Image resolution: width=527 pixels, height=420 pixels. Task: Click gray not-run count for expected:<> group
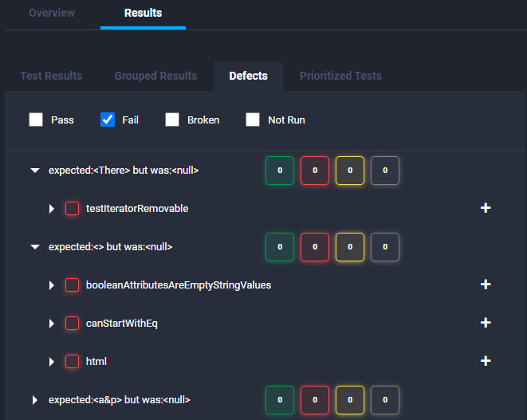(x=385, y=247)
